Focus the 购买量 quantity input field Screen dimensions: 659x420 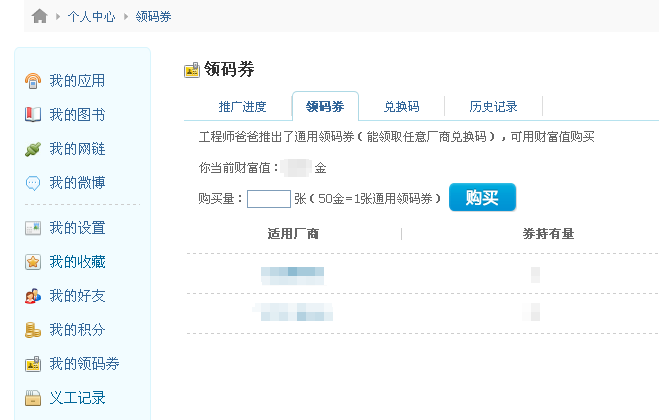pyautogui.click(x=268, y=199)
